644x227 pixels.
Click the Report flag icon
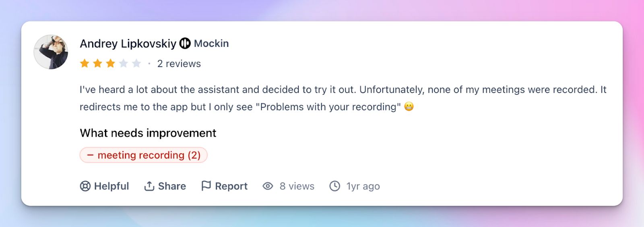206,185
